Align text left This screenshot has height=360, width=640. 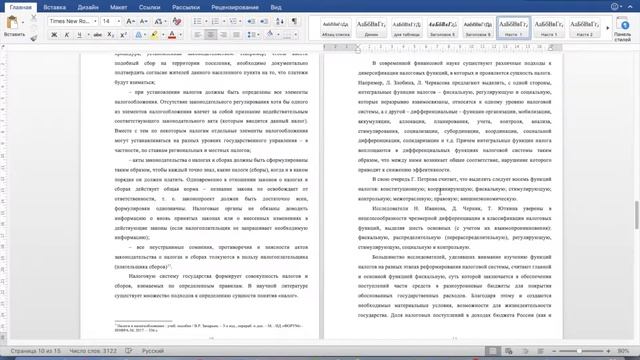[x=198, y=35]
